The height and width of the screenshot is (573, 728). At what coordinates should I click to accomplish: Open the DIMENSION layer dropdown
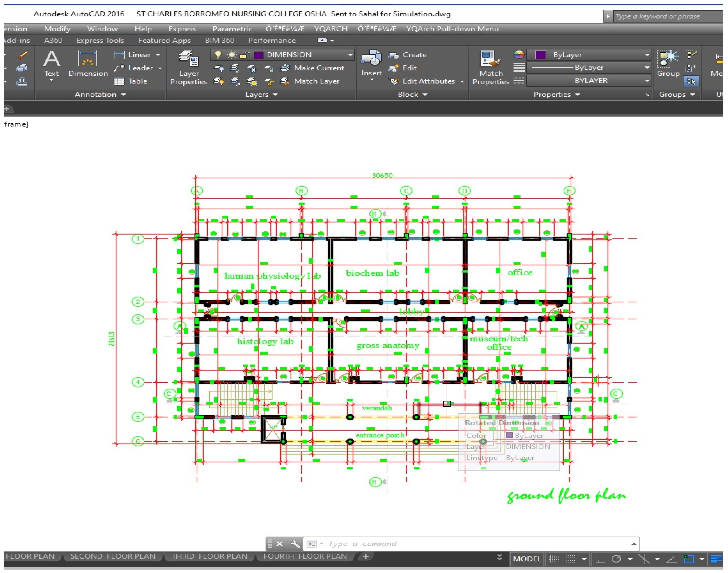(350, 55)
